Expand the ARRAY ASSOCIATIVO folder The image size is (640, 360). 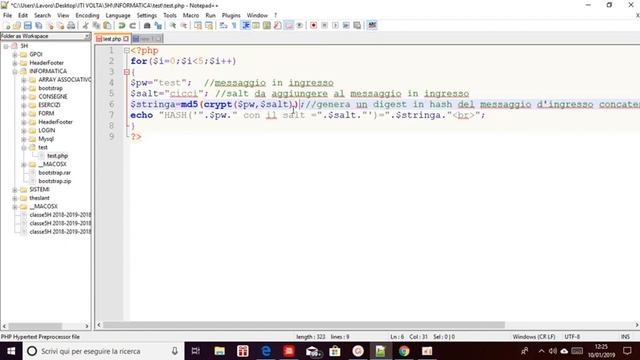(x=24, y=80)
